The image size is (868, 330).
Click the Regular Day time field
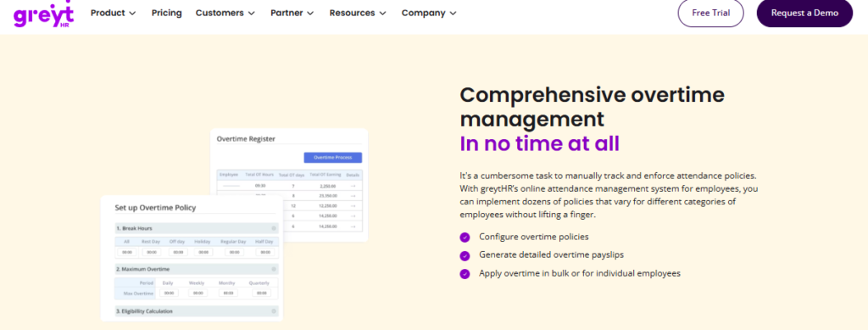tap(234, 252)
